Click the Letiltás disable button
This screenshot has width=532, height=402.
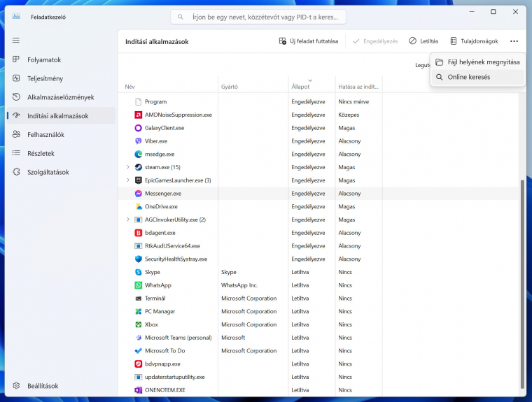[423, 41]
